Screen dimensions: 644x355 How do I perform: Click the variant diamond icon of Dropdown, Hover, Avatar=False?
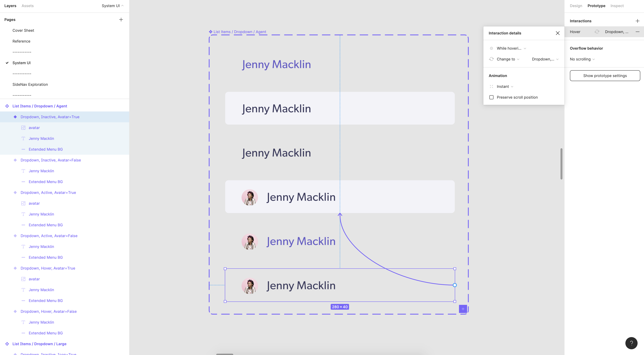coord(15,311)
